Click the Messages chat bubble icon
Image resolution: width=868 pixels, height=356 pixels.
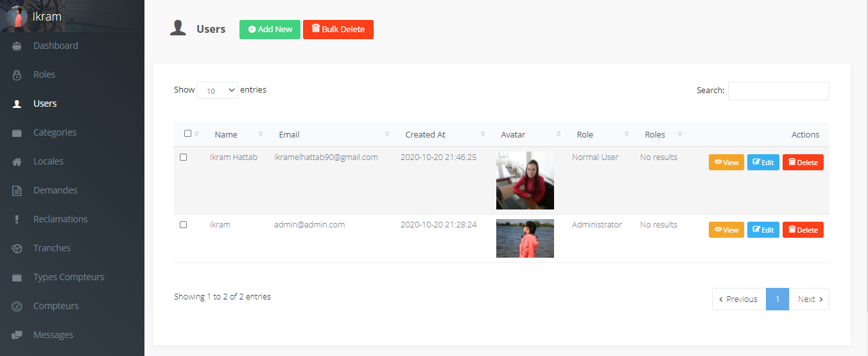click(17, 335)
